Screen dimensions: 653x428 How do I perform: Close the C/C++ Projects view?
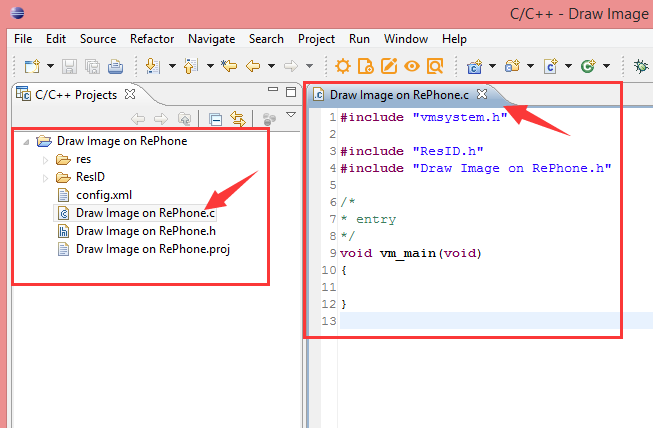point(130,94)
